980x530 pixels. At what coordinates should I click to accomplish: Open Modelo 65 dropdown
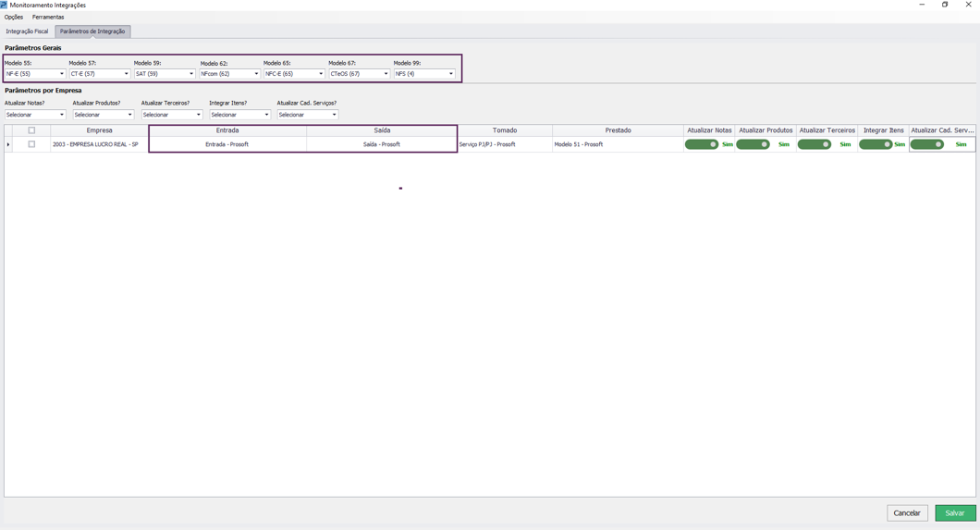pos(294,74)
